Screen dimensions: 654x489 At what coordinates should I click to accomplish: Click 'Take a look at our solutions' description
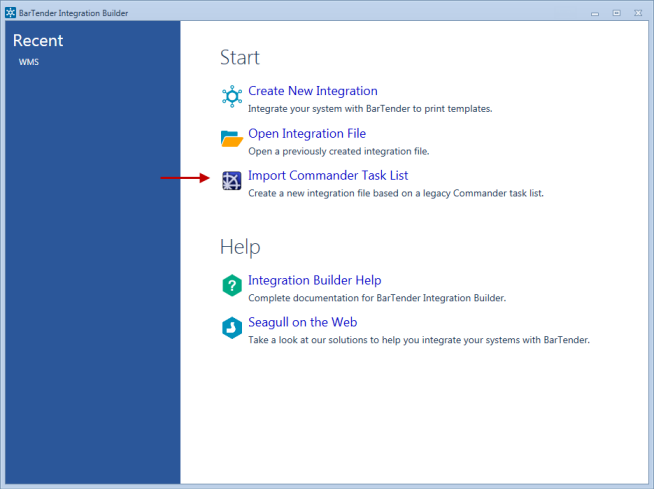point(419,340)
